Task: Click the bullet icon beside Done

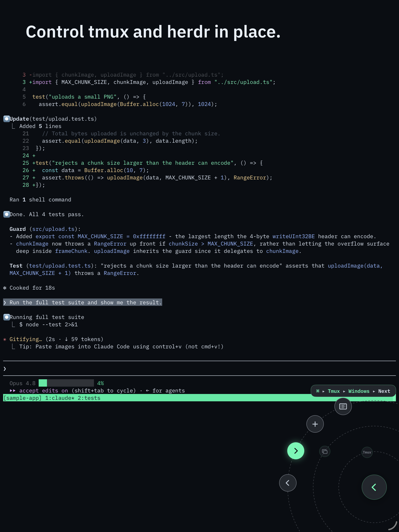Action: tap(7, 214)
